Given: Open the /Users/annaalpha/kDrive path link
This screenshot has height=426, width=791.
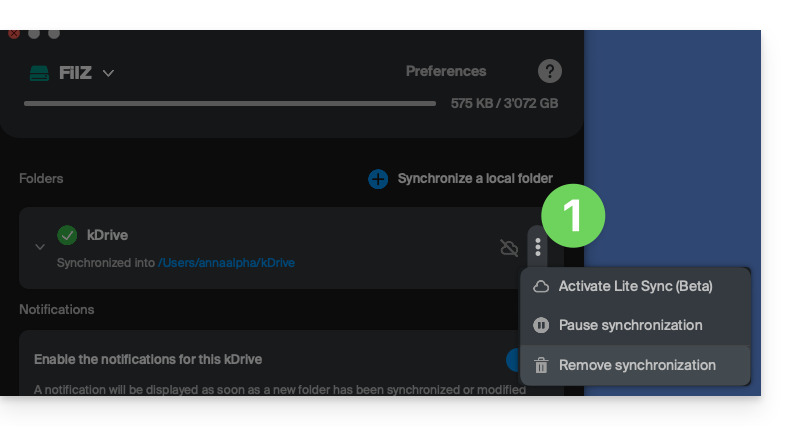Looking at the screenshot, I should tap(226, 263).
